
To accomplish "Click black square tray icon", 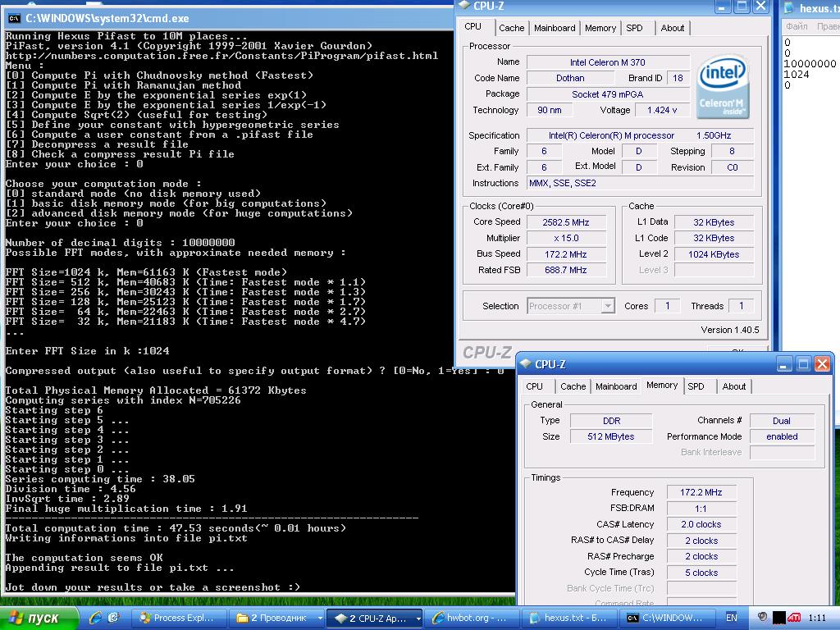I will click(x=779, y=619).
